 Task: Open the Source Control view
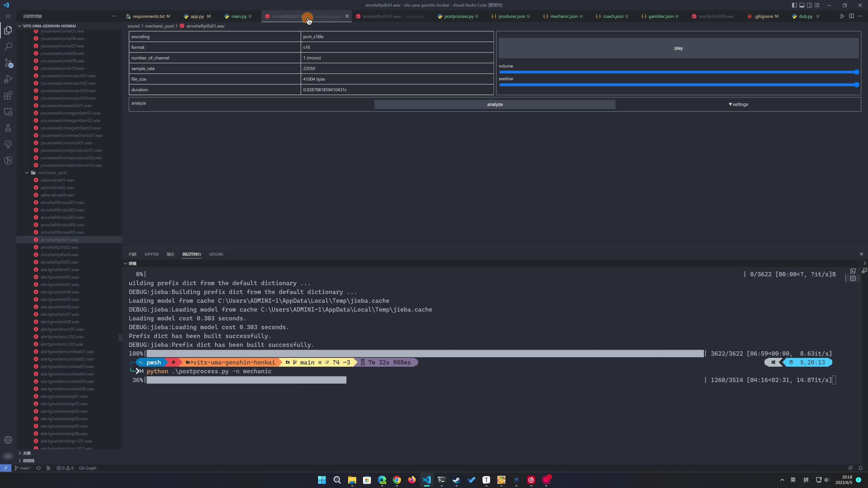point(8,63)
